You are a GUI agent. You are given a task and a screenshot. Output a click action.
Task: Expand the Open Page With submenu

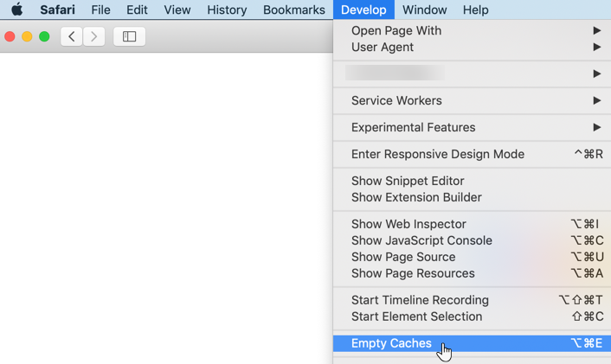coord(472,30)
